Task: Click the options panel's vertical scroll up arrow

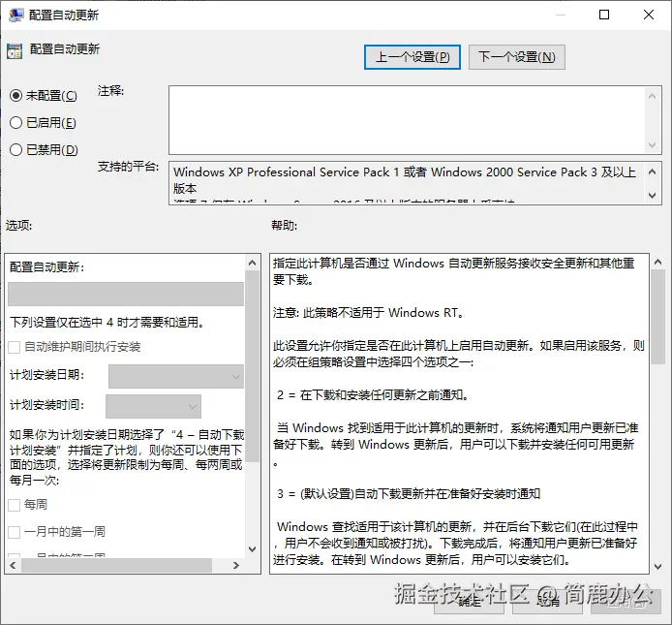Action: coord(253,263)
